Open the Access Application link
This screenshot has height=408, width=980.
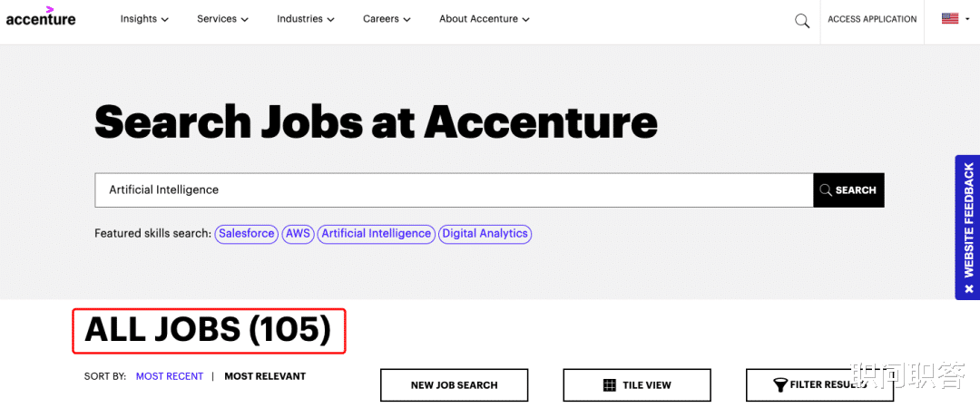coord(872,19)
